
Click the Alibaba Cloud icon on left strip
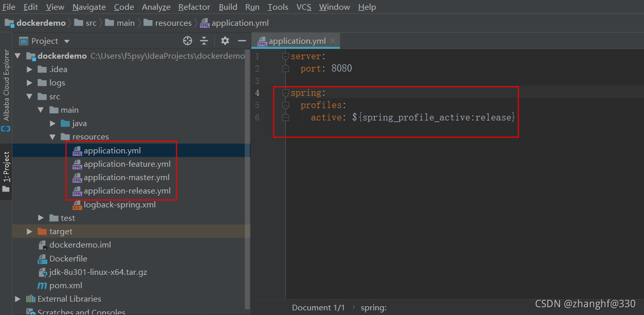point(6,129)
